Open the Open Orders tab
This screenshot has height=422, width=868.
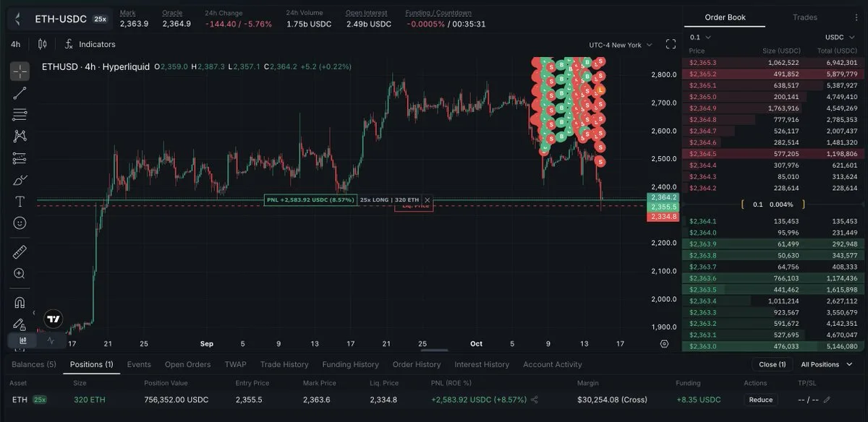tap(187, 365)
